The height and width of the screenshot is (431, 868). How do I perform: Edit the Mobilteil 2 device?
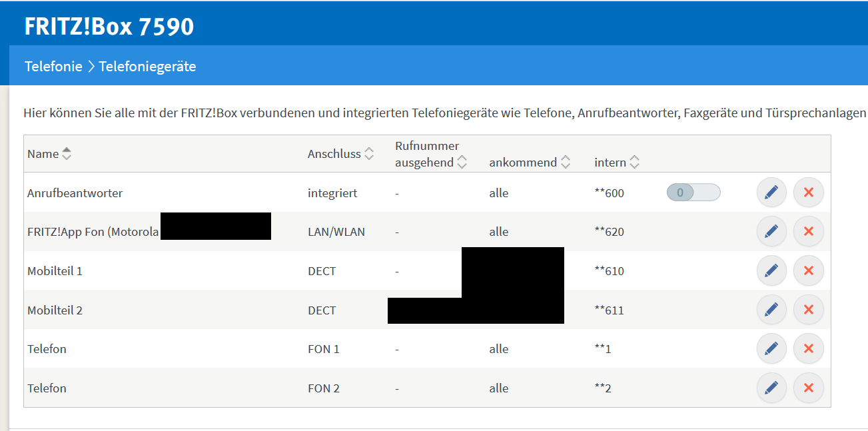771,310
